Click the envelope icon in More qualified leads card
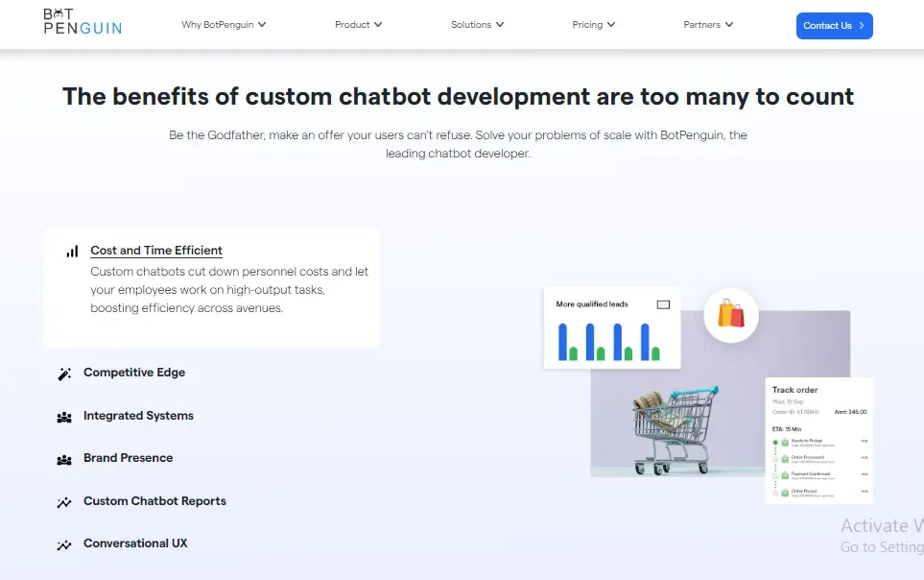This screenshot has height=580, width=924. coord(663,304)
